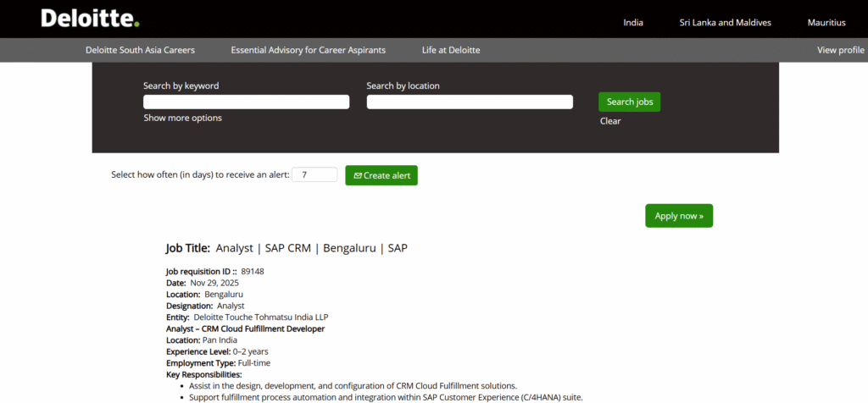
Task: Click the Create alert envelope button
Action: tap(381, 175)
